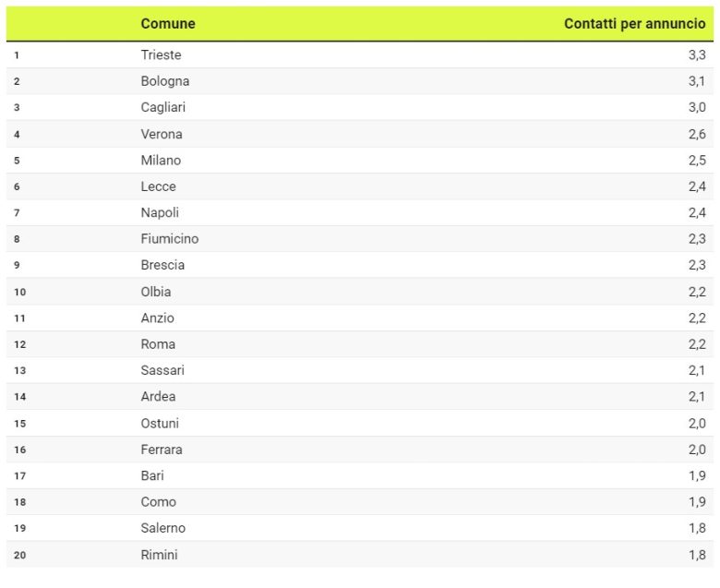Select the Trieste row
The image size is (720, 588).
(360, 55)
